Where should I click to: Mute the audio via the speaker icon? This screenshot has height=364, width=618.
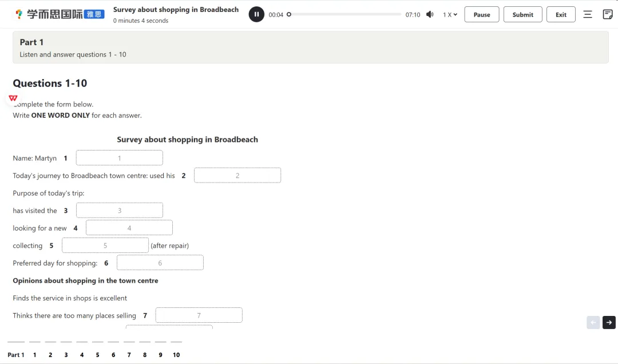430,14
